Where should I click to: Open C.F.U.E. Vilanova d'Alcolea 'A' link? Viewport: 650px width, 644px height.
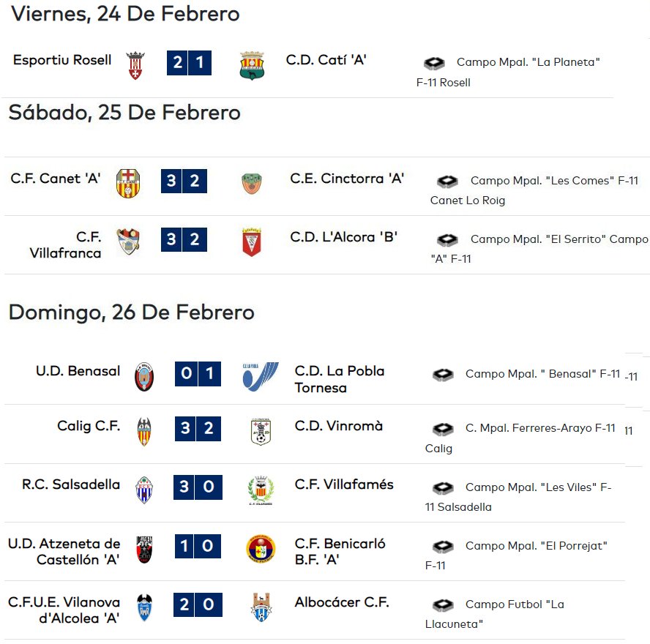click(64, 610)
